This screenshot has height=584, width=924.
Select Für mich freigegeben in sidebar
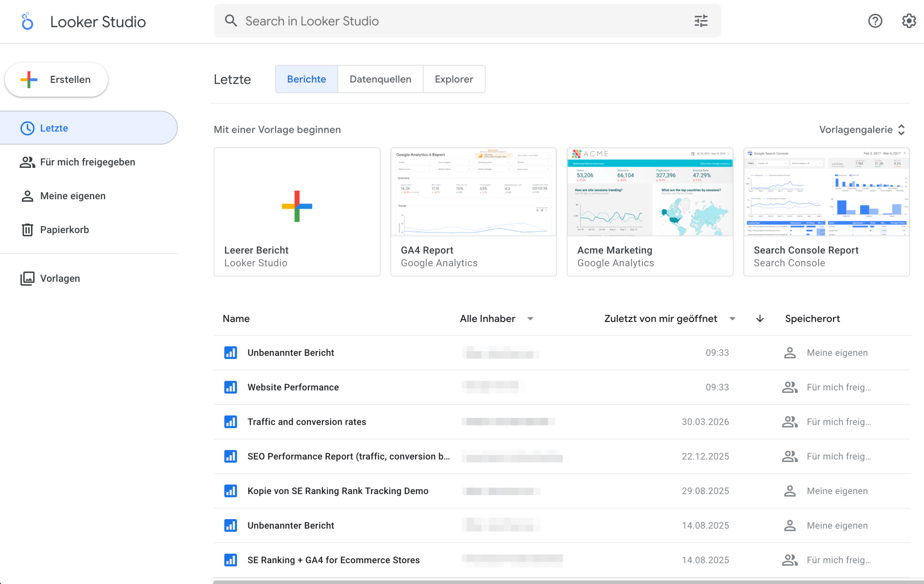pyautogui.click(x=87, y=162)
